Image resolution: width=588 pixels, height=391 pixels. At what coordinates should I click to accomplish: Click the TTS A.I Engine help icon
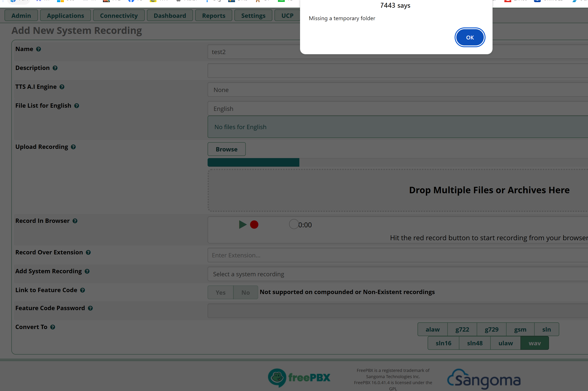click(x=62, y=87)
